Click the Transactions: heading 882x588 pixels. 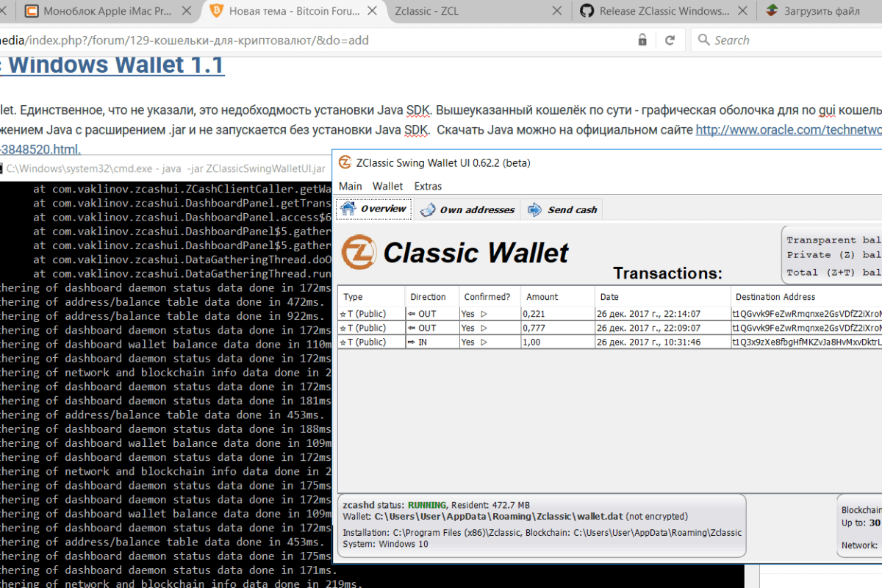[x=668, y=273]
